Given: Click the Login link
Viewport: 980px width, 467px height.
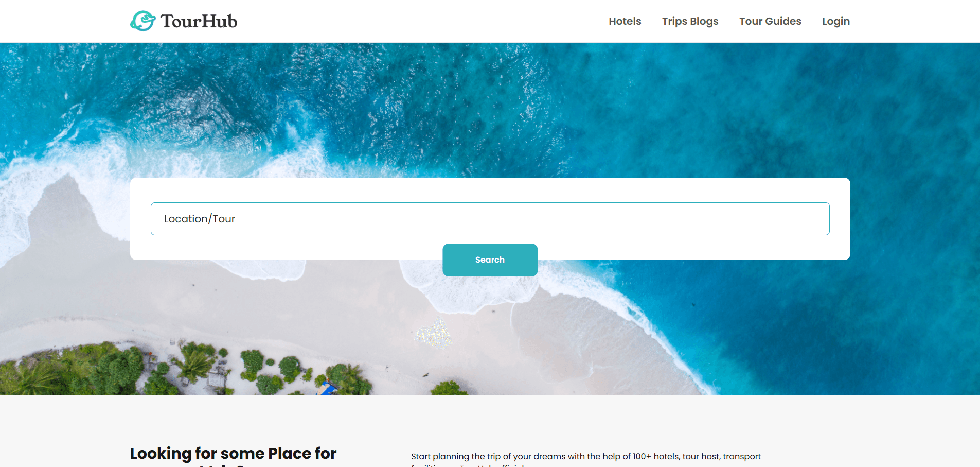Looking at the screenshot, I should point(835,21).
